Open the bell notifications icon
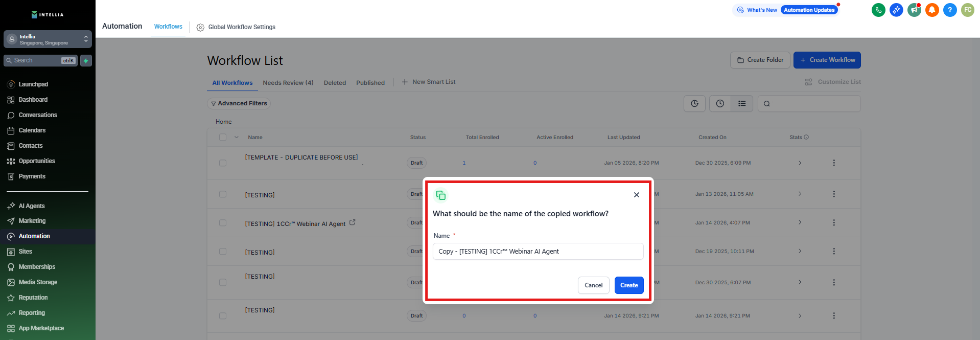Viewport: 980px width, 340px height. (932, 10)
